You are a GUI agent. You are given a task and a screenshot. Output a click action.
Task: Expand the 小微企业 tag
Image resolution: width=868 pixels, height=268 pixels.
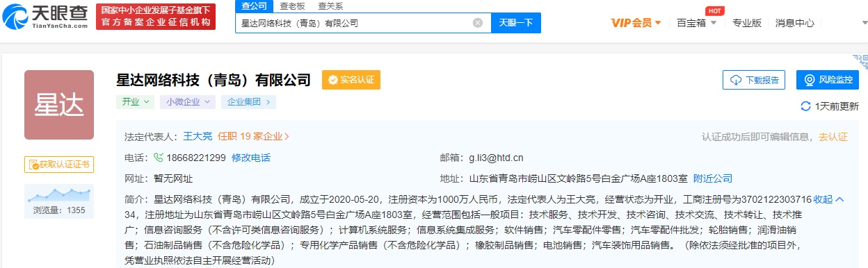(x=188, y=102)
